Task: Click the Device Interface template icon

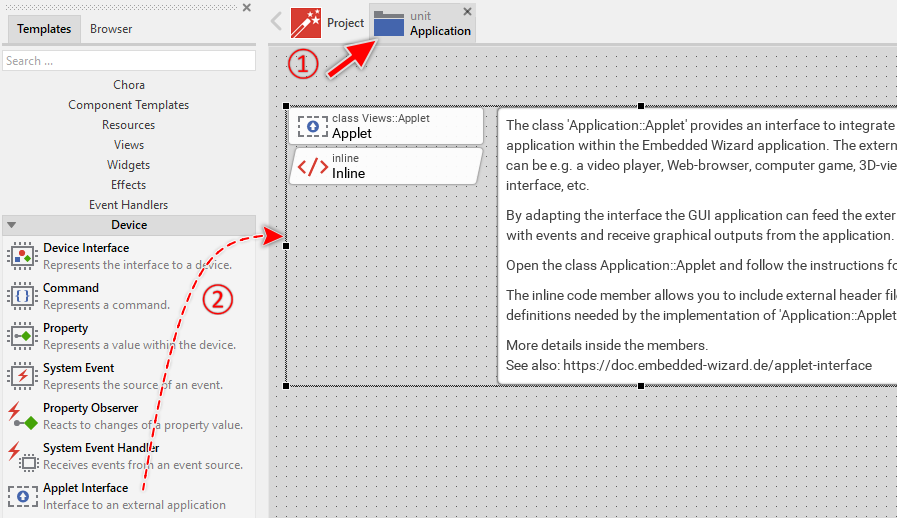Action: [22, 256]
